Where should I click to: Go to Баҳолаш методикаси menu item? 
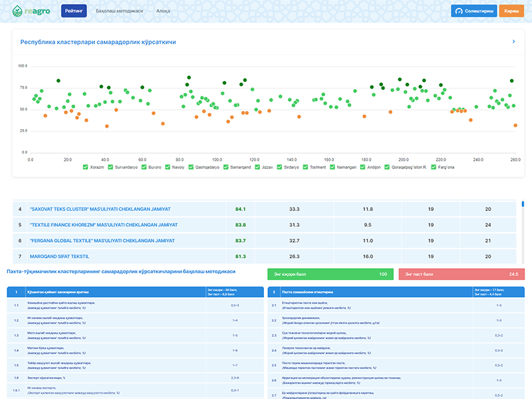pos(119,11)
